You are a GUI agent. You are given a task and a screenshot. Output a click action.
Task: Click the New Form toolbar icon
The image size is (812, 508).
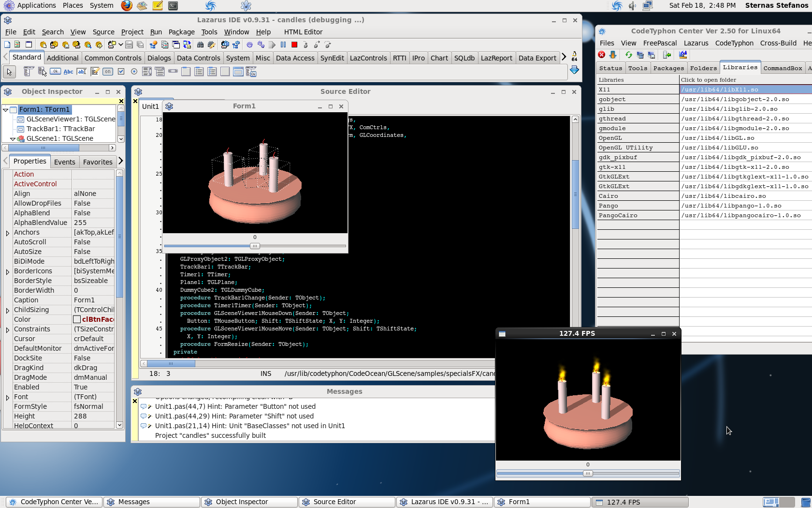[29, 45]
